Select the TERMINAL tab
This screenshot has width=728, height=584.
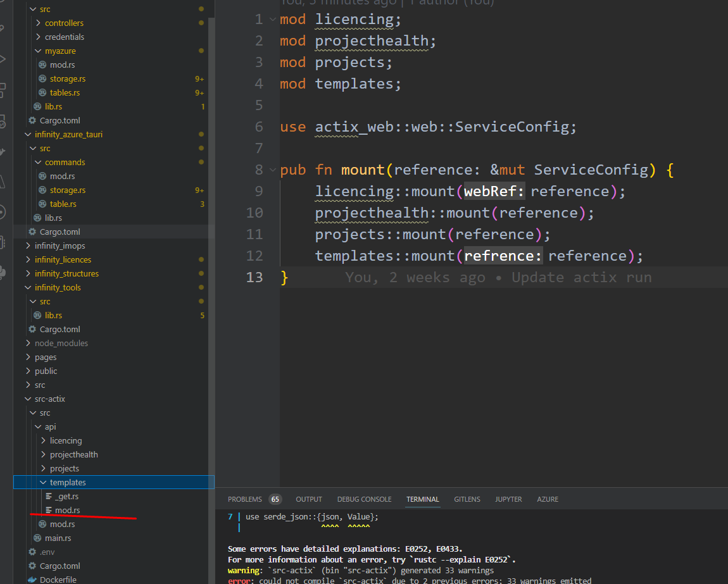422,499
